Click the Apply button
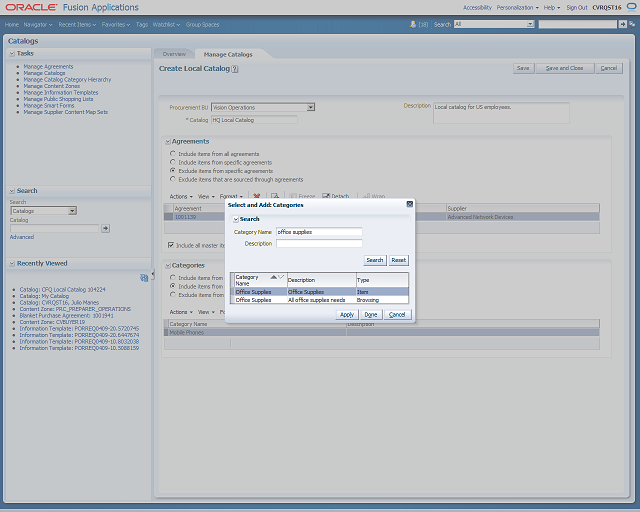Image resolution: width=640 pixels, height=512 pixels. click(347, 315)
